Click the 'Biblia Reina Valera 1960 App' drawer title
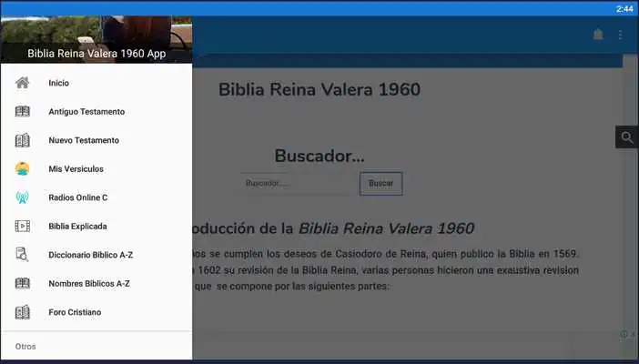 click(96, 54)
